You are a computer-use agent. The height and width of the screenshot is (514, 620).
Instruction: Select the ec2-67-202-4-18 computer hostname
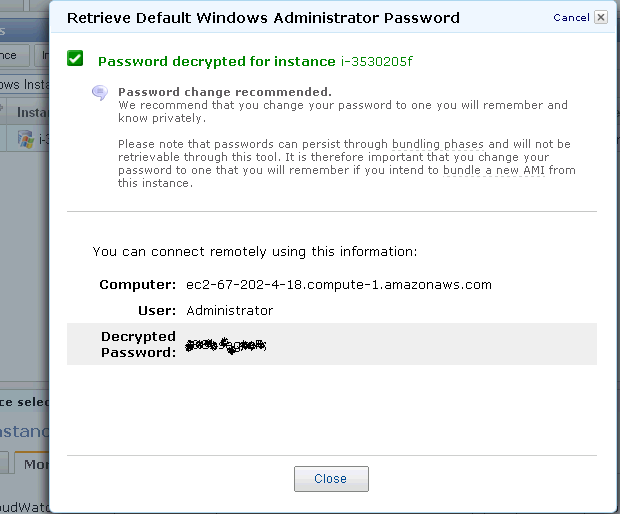coord(339,285)
